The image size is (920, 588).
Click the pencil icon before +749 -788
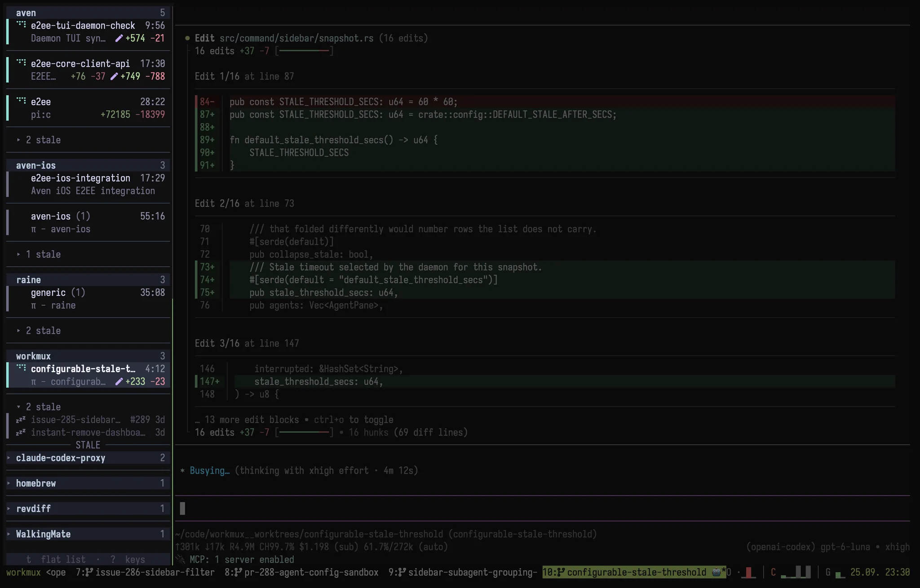coord(114,76)
